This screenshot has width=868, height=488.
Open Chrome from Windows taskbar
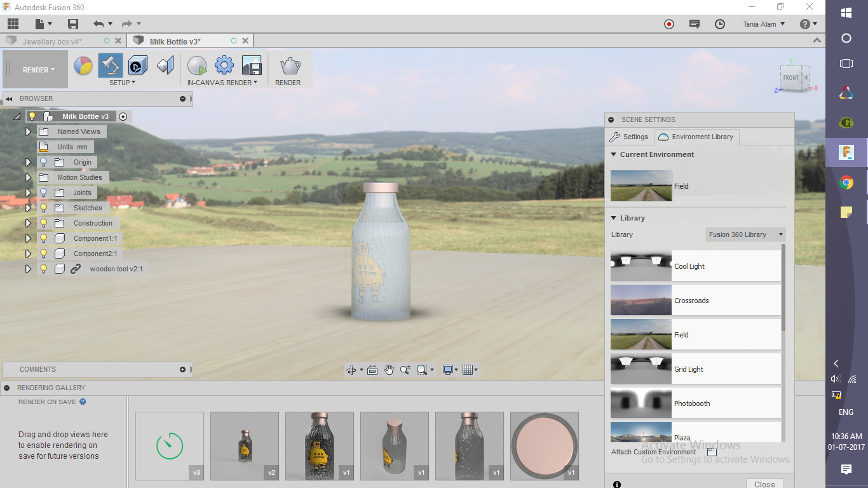pyautogui.click(x=846, y=183)
